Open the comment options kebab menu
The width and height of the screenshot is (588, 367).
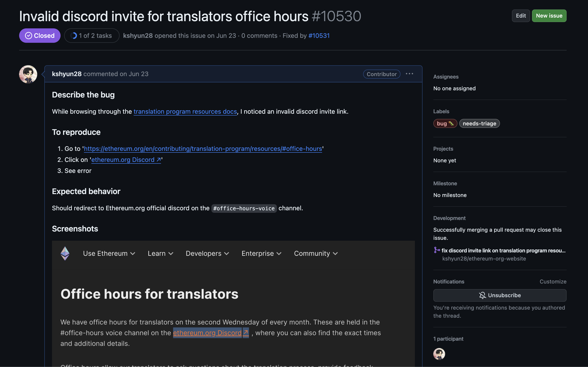(409, 74)
